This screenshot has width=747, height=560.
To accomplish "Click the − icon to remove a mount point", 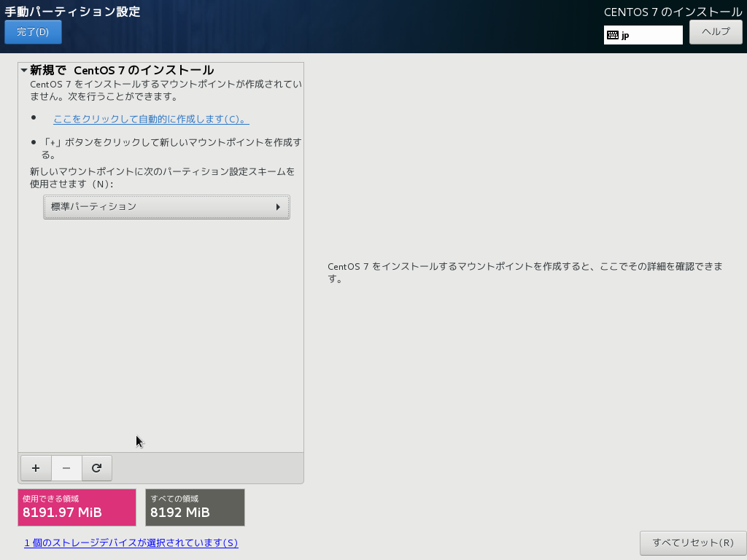I will (66, 468).
